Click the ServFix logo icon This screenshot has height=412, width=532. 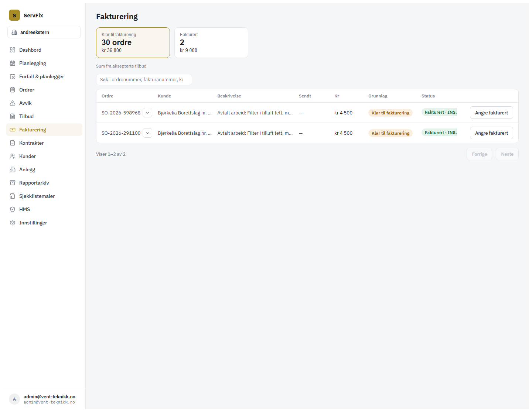tap(14, 15)
